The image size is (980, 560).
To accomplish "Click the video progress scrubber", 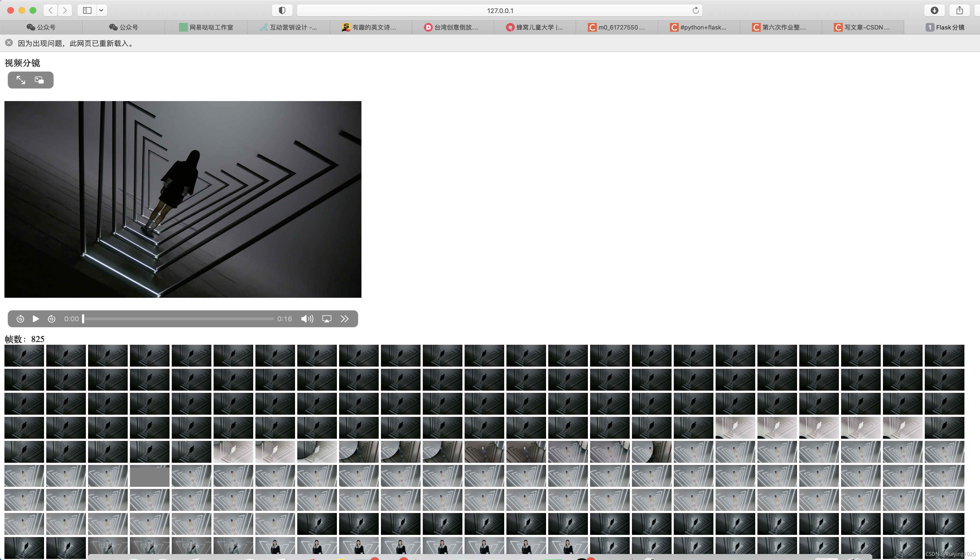I will point(178,319).
